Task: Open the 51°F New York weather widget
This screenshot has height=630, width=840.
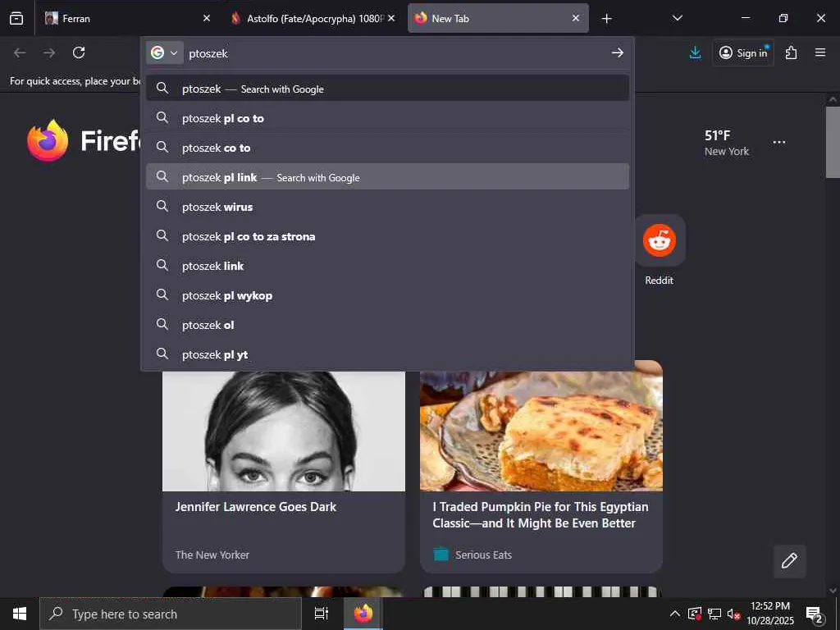Action: [x=727, y=143]
